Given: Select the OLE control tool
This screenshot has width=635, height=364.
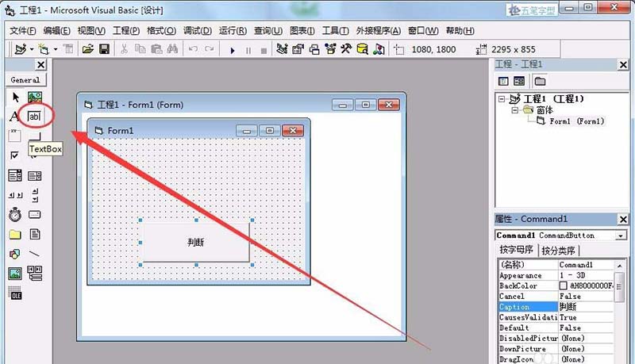Looking at the screenshot, I should click(15, 293).
